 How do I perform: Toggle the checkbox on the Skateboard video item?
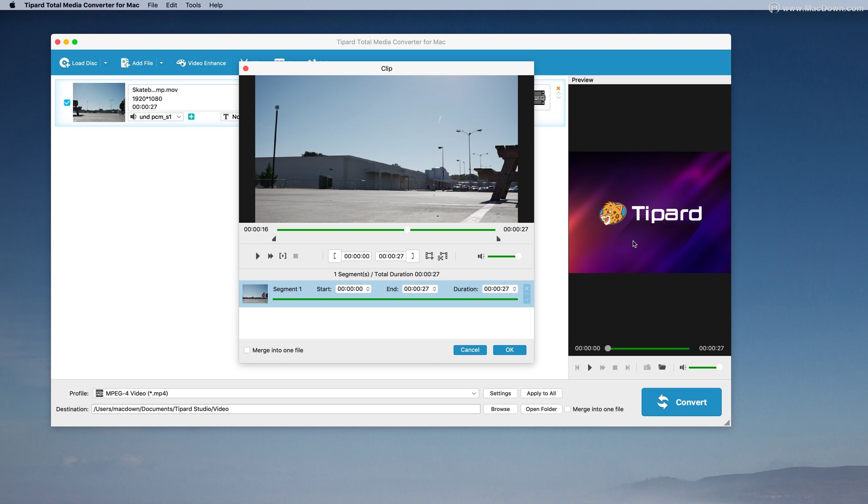click(67, 102)
